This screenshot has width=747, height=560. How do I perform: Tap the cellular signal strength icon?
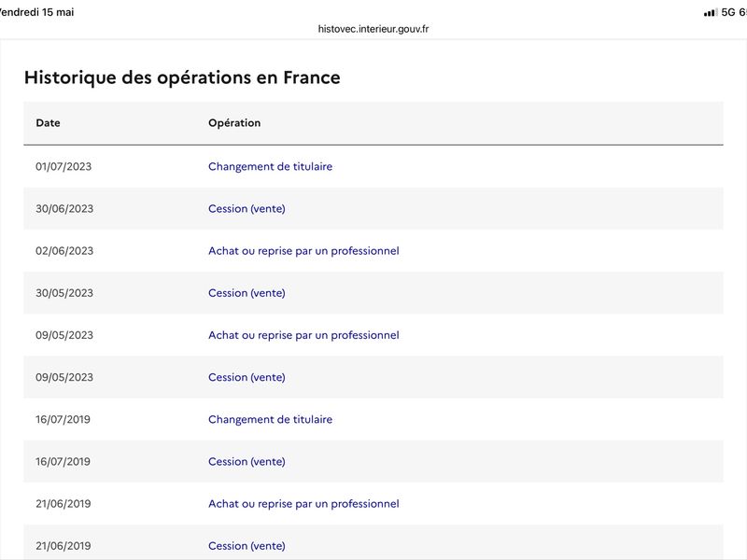coord(711,12)
